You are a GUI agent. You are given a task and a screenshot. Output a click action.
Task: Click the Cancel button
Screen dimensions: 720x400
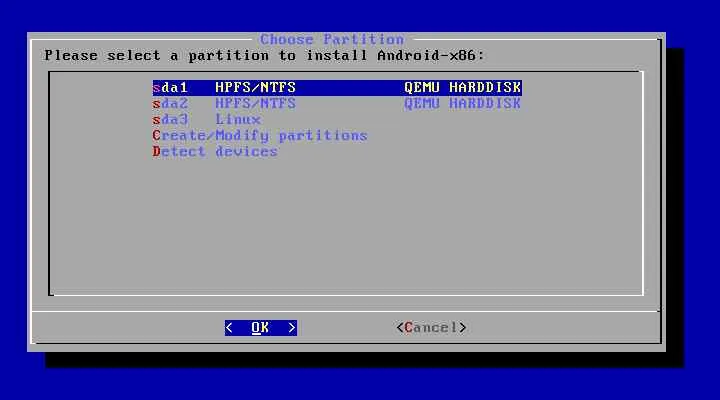[x=431, y=327]
